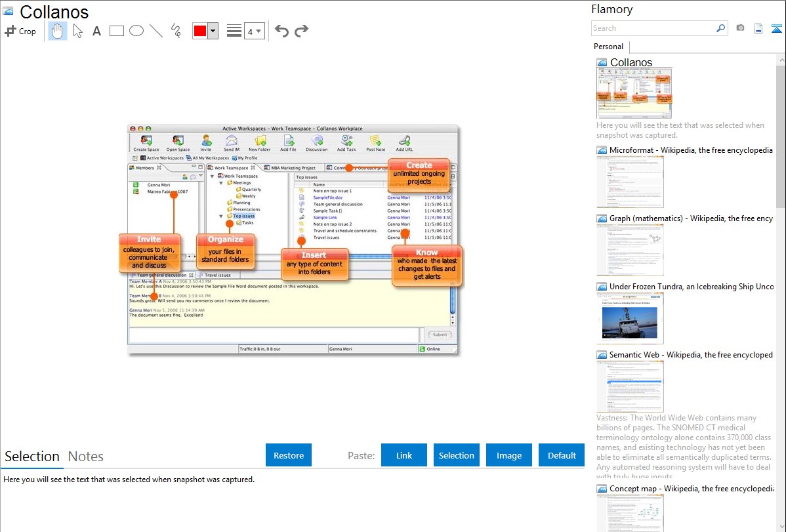This screenshot has height=532, width=786.
Task: Click the icon beside the Concept map entry
Action: pos(602,488)
